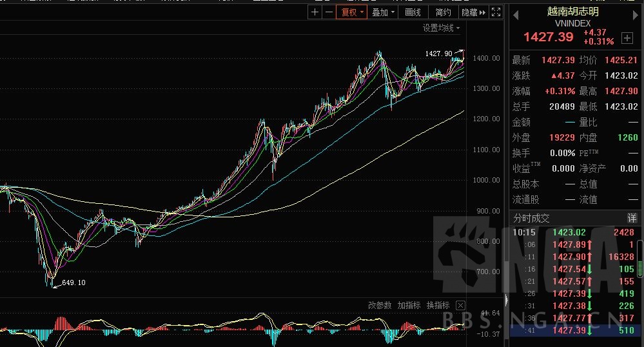644x347 pixels.
Task: Toggle fullscreen chart icon
Action: [496, 12]
